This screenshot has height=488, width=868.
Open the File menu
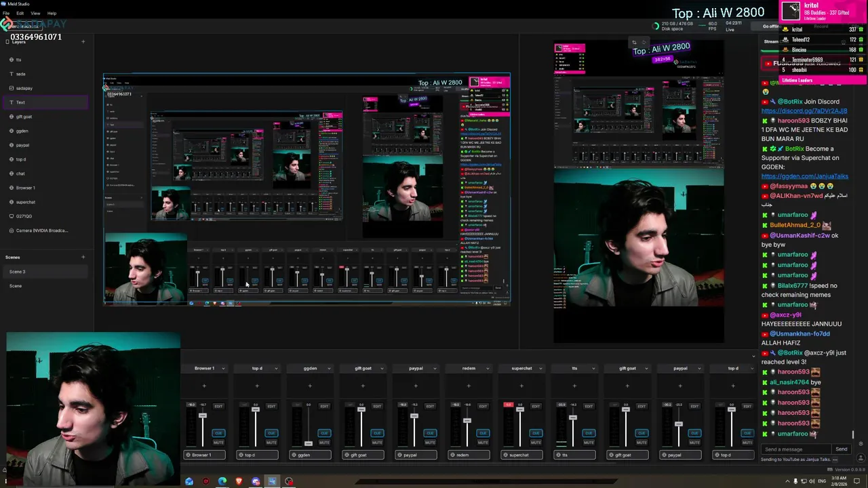coord(6,13)
